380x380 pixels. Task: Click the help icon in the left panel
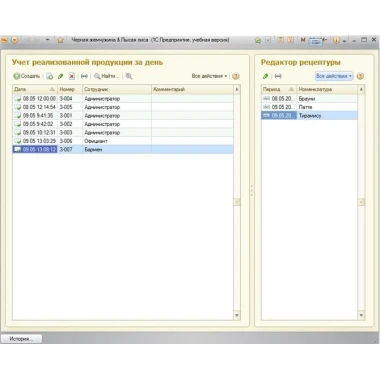click(x=236, y=76)
